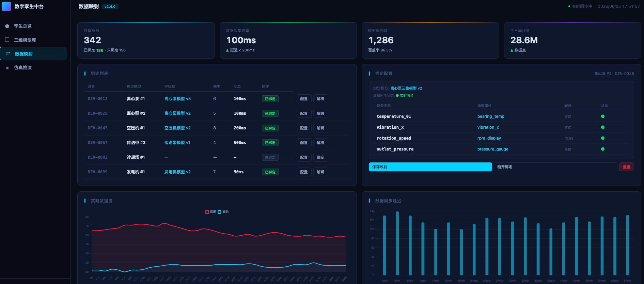The image size is (644, 284).
Task: Select the 孪生总览 sidebar icon
Action: pyautogui.click(x=7, y=26)
